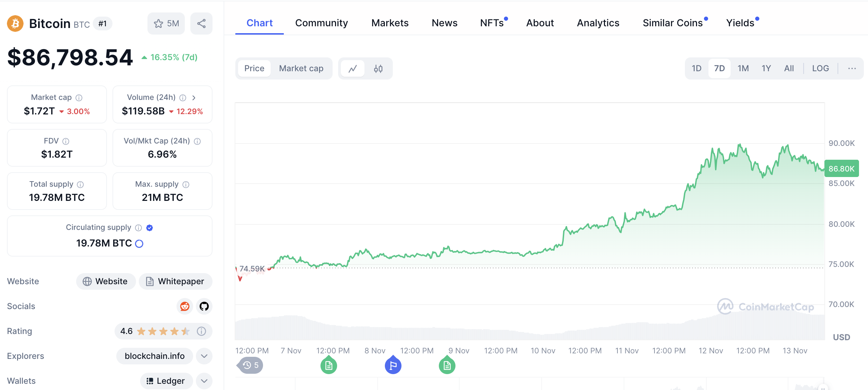Click the $86,798.54 price value
868x390 pixels.
click(x=70, y=57)
